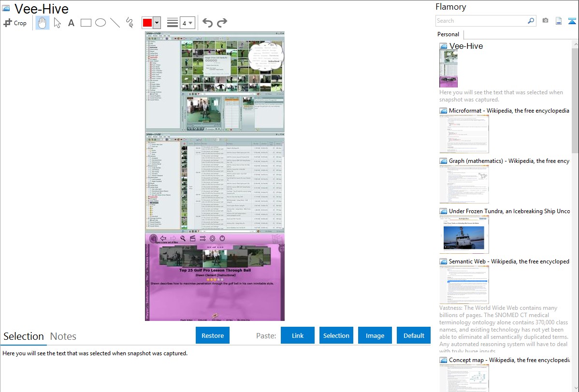The height and width of the screenshot is (392, 579).
Task: Click the document page icon
Action: click(x=559, y=21)
